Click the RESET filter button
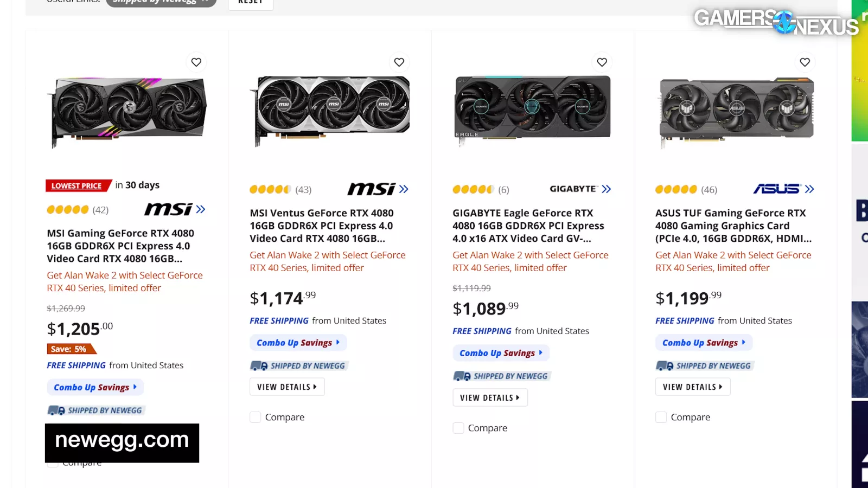This screenshot has height=488, width=868. click(251, 3)
